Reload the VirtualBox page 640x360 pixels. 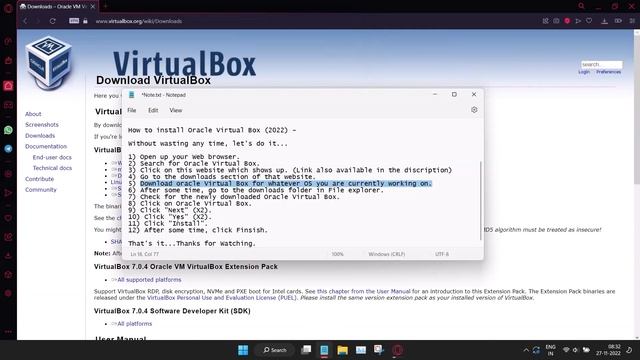(x=52, y=21)
